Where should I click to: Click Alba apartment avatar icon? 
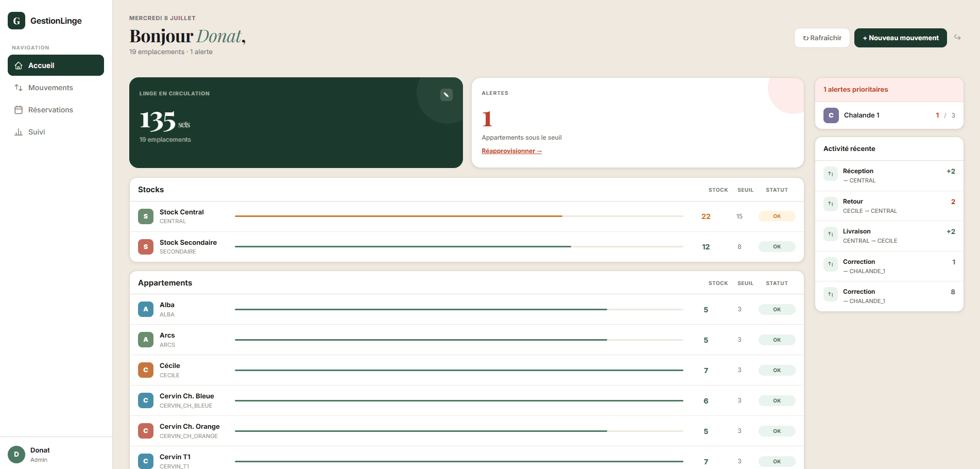click(x=146, y=309)
